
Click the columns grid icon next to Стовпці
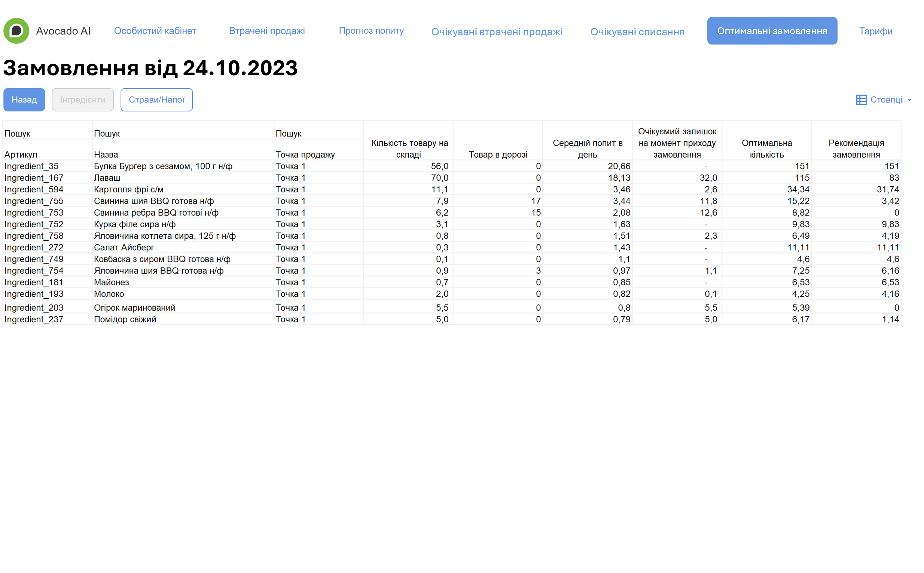(x=861, y=100)
